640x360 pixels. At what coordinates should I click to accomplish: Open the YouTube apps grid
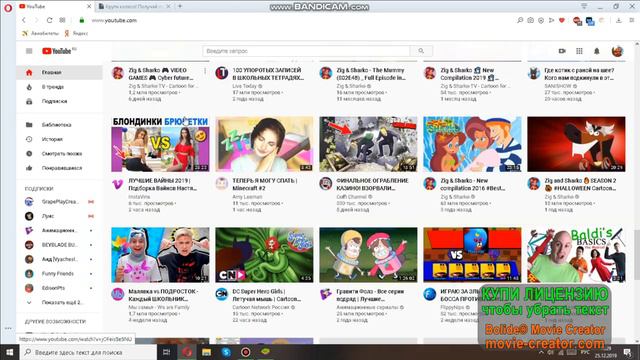pos(579,51)
